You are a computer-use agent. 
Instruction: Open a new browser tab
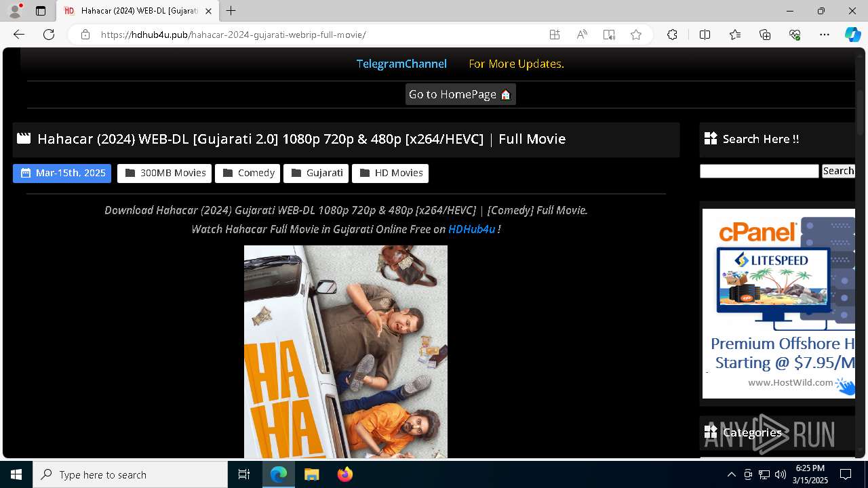(x=231, y=11)
